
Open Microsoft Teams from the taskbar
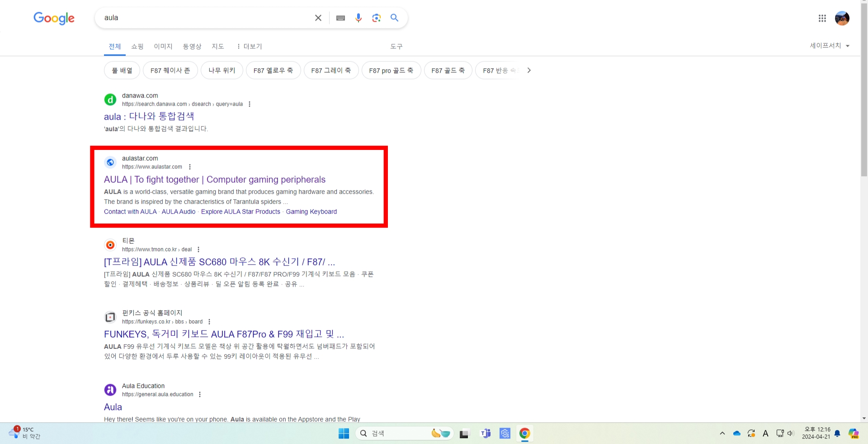[x=486, y=434]
